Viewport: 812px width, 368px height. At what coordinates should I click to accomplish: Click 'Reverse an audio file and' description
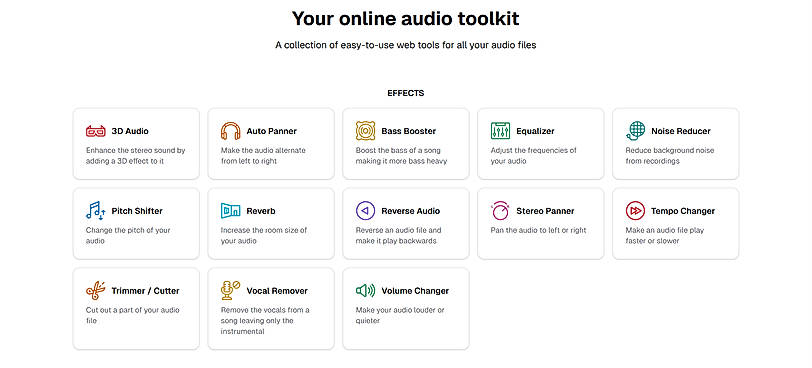click(x=398, y=230)
